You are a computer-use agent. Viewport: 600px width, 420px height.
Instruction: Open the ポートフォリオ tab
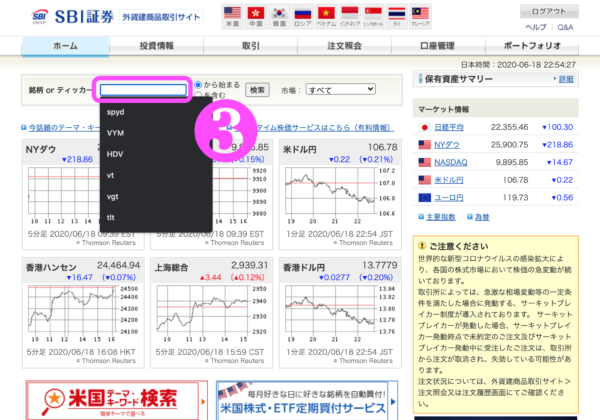532,46
